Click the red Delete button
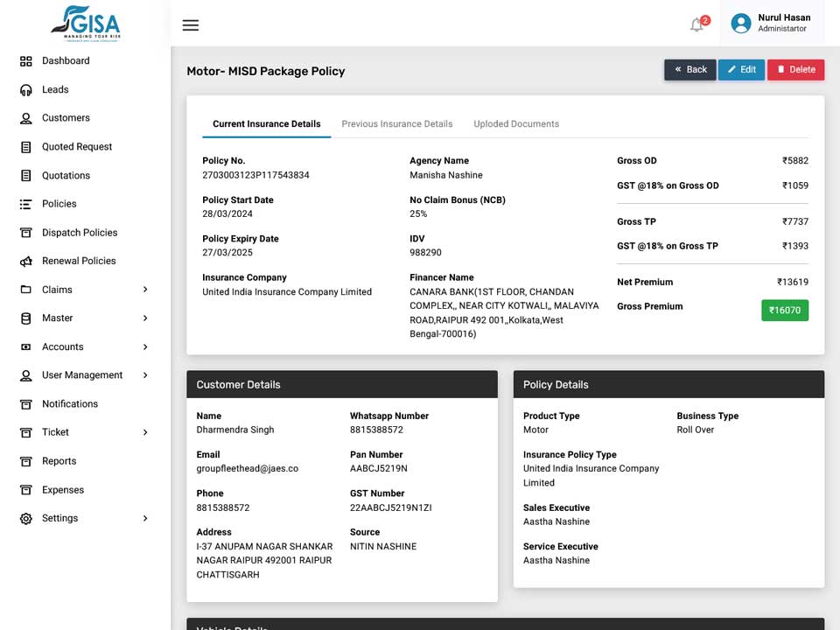Screen dimensions: 840x630 point(795,70)
